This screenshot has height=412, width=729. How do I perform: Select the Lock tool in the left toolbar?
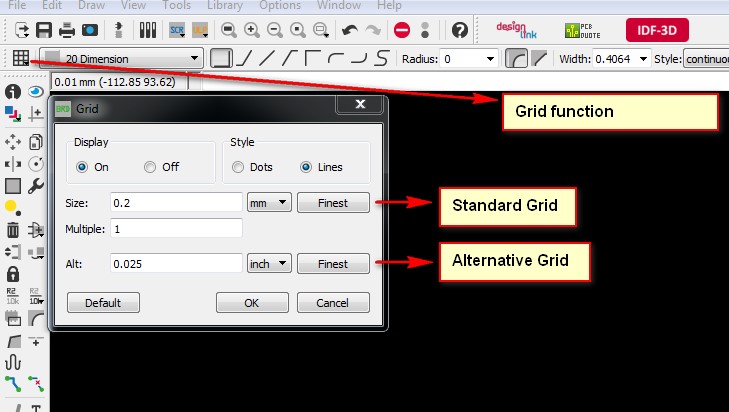[13, 273]
